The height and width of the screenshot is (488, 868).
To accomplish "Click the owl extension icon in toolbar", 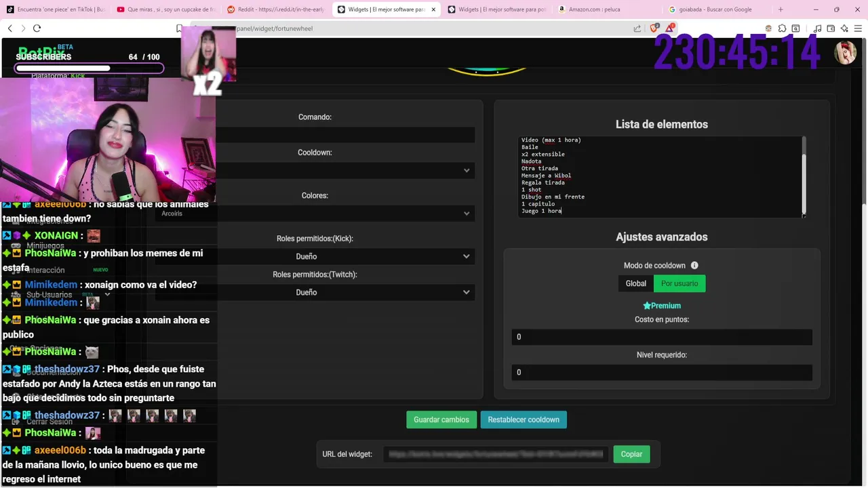I will pos(768,28).
